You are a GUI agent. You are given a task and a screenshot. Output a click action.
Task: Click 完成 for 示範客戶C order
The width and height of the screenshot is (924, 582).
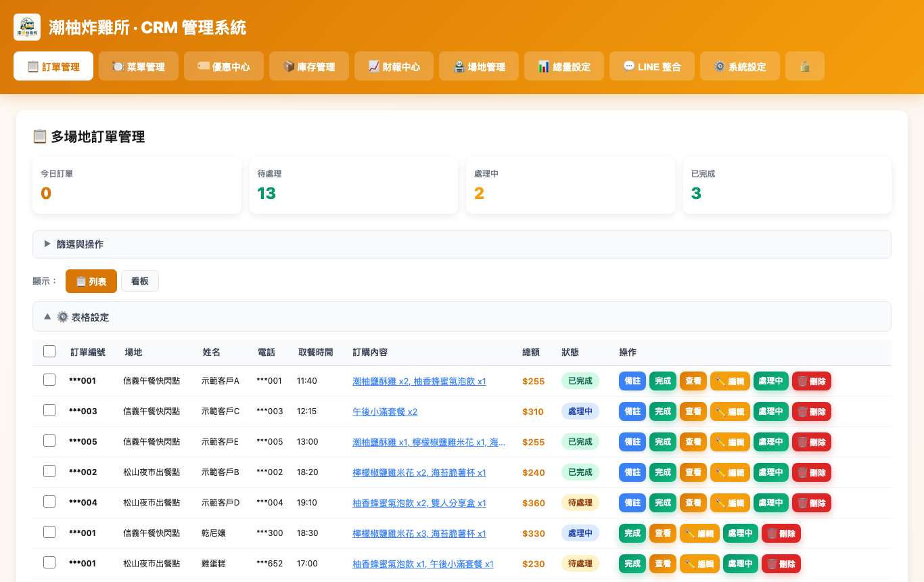click(x=663, y=411)
